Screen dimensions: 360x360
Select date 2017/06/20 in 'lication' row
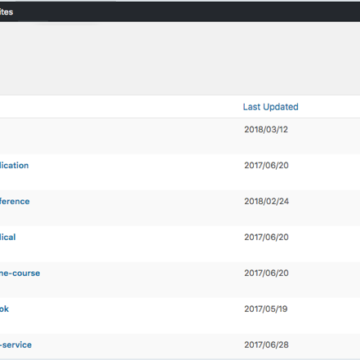coord(266,165)
